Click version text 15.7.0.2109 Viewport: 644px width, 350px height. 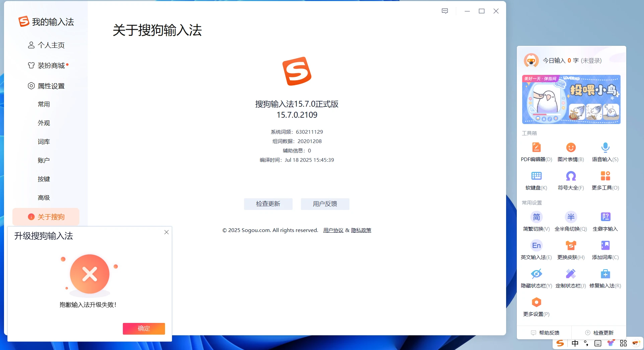click(297, 115)
